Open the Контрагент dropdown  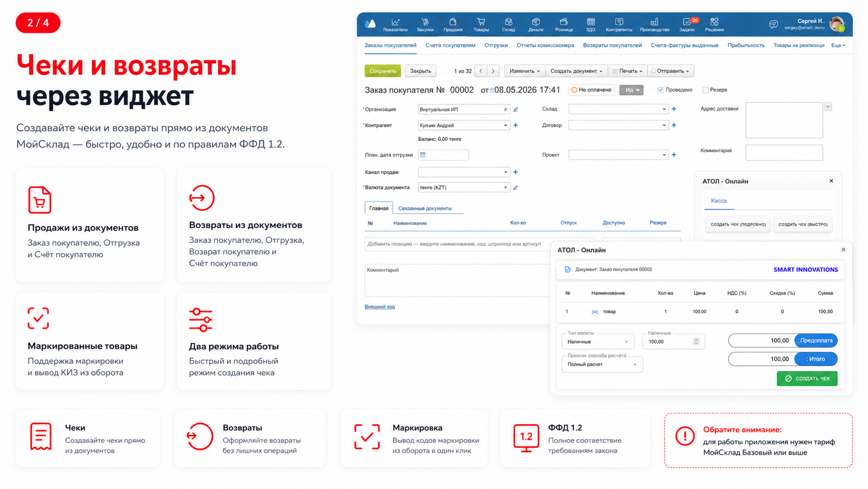click(464, 125)
